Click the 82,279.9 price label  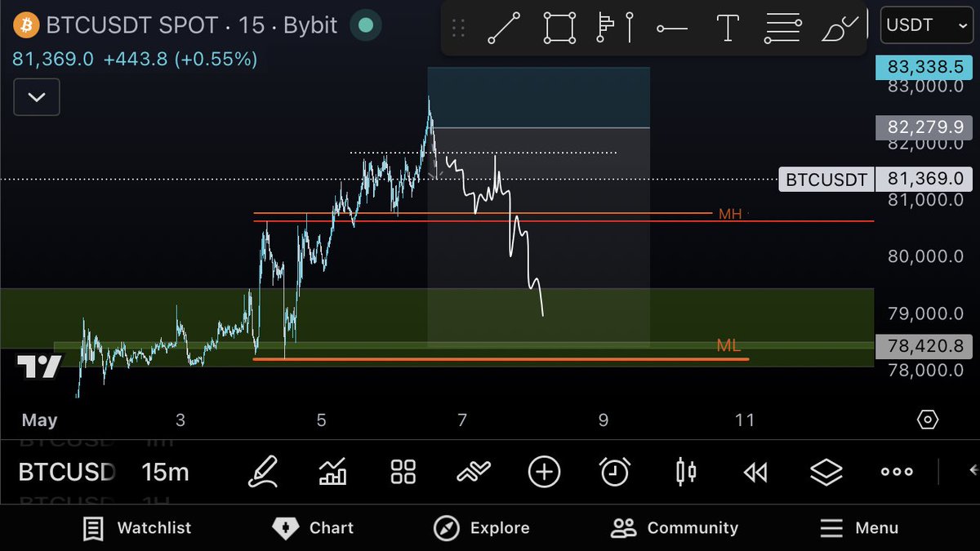pos(923,127)
